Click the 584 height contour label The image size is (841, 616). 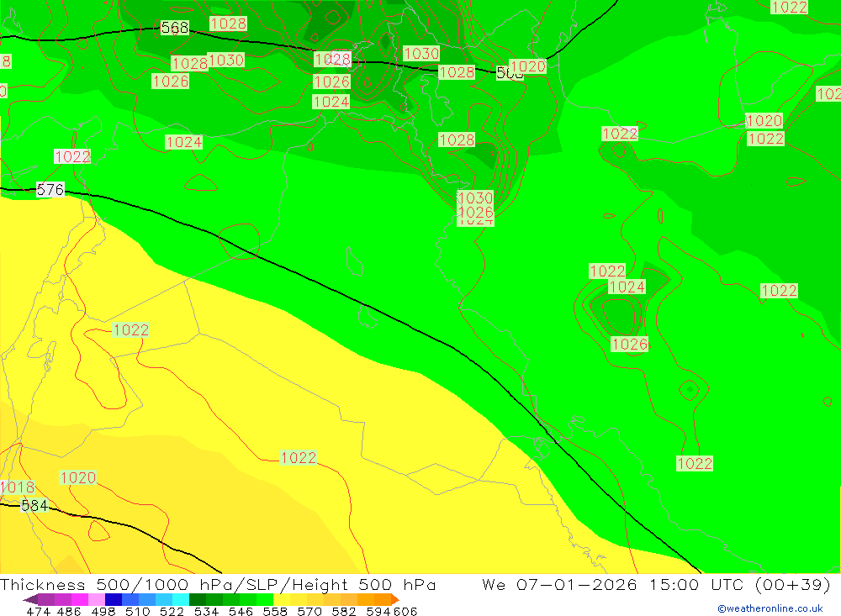coord(34,505)
